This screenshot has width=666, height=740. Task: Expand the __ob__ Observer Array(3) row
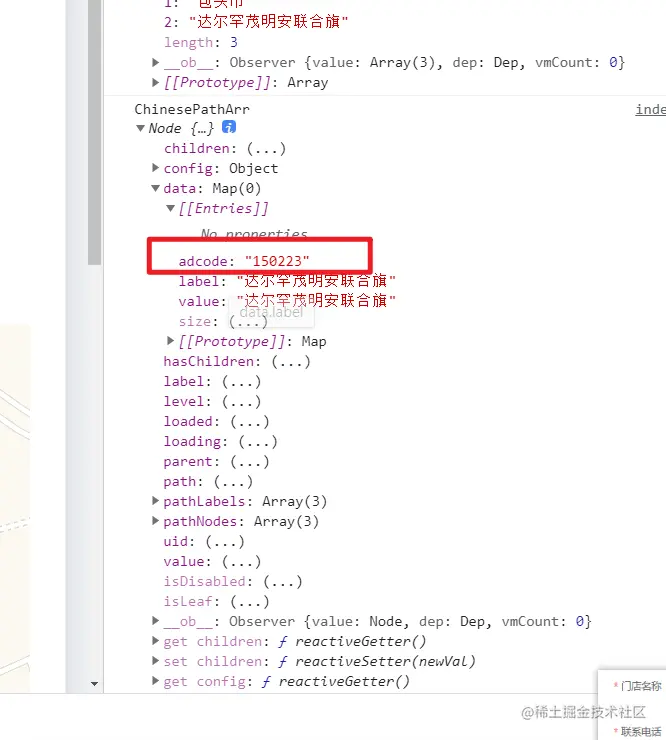coord(155,62)
